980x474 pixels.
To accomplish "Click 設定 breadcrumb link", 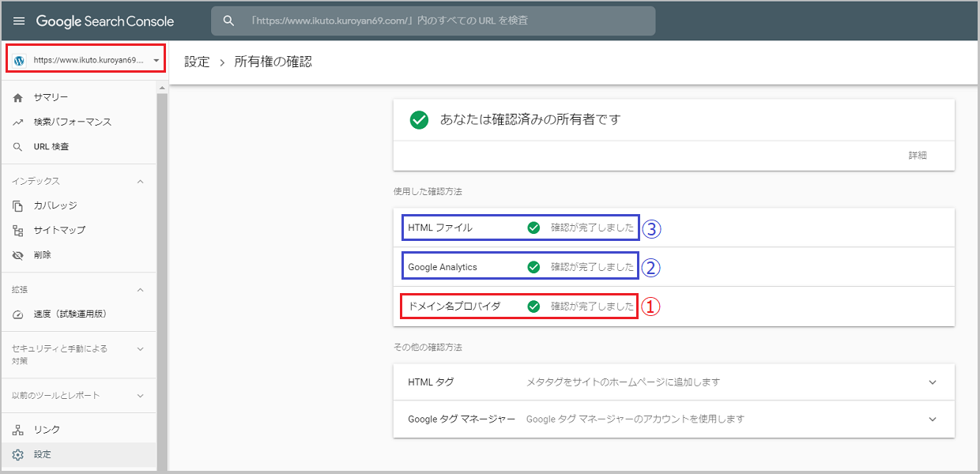I will point(197,62).
